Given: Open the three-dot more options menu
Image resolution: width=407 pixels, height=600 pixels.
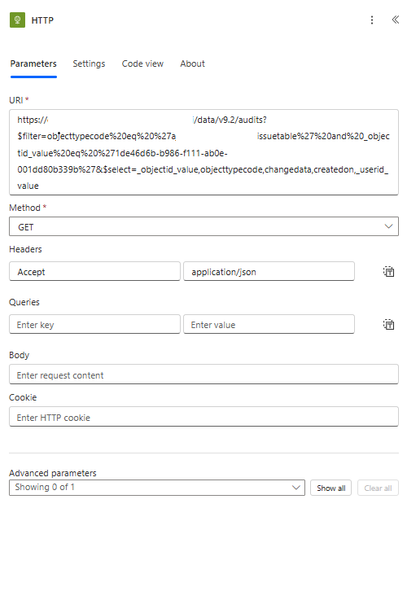Looking at the screenshot, I should [372, 20].
